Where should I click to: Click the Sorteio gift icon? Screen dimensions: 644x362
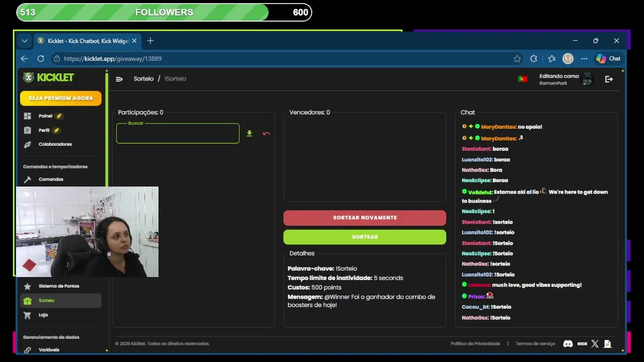click(x=27, y=301)
